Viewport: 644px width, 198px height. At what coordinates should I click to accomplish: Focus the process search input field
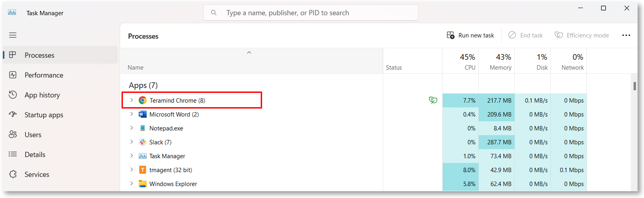pos(311,13)
